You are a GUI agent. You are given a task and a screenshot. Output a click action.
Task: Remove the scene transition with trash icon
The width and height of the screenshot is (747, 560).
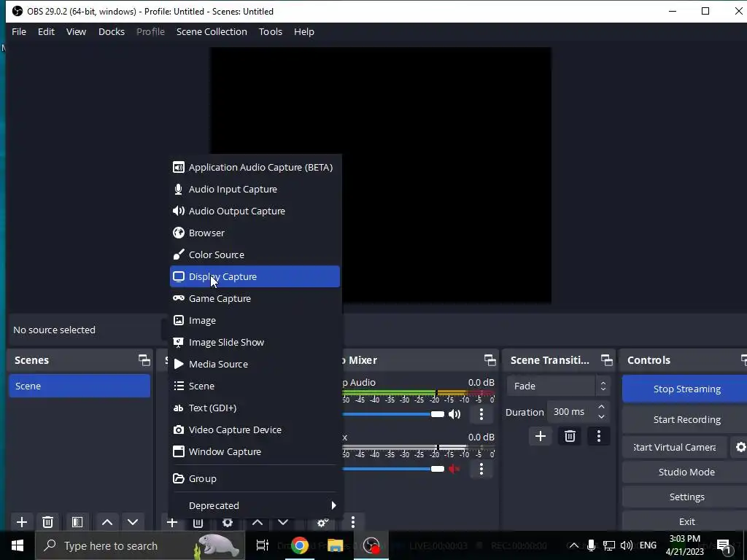pos(570,436)
